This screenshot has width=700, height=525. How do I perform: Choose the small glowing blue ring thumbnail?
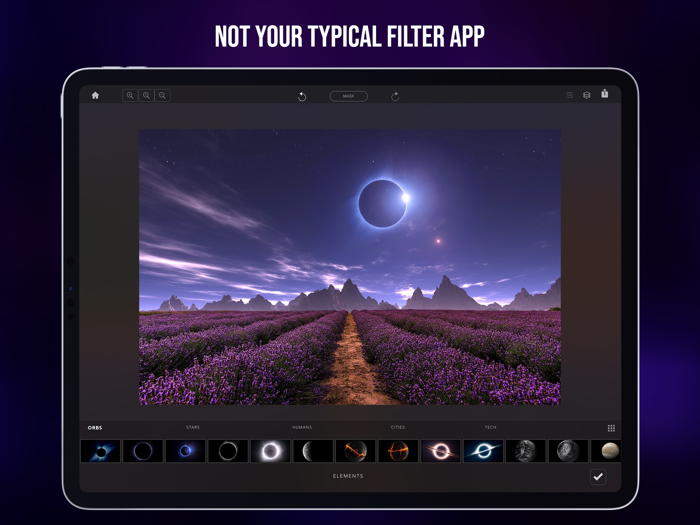[185, 451]
